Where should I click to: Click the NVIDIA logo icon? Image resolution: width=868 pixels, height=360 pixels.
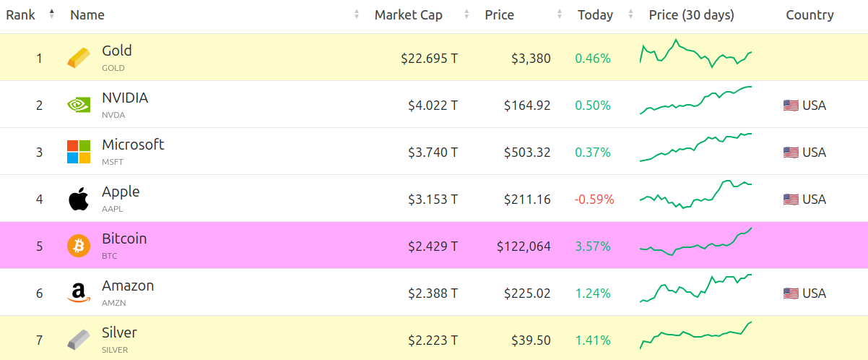79,105
